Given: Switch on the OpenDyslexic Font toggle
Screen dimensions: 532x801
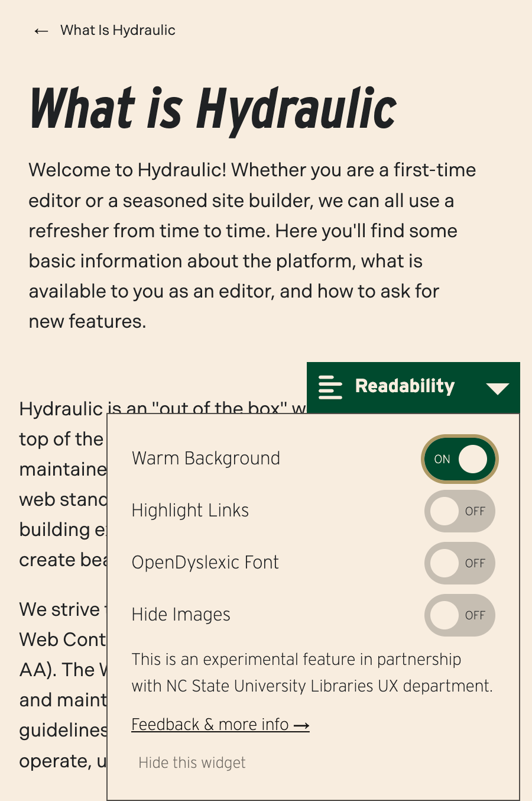Looking at the screenshot, I should (460, 563).
